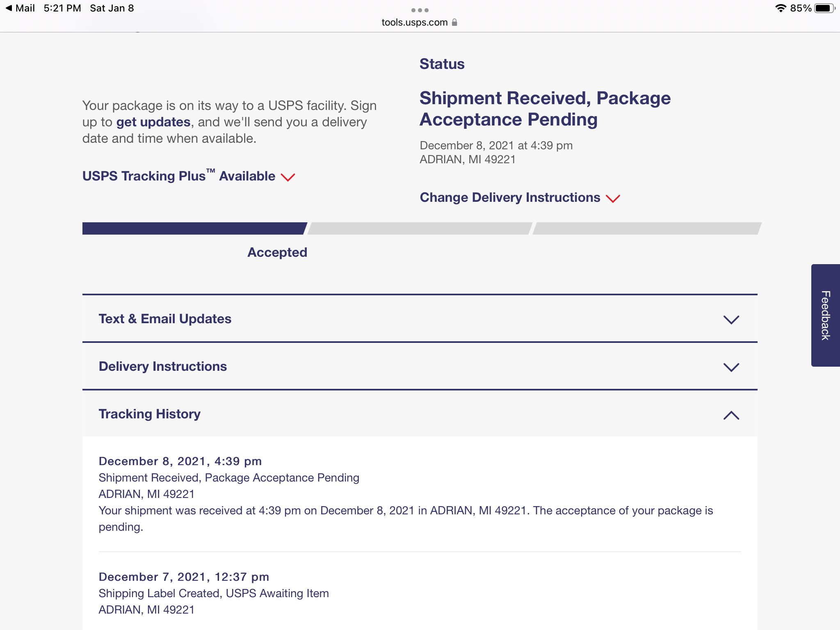The height and width of the screenshot is (630, 840).
Task: Click the filled Accepted progress bar segment
Action: pyautogui.click(x=194, y=228)
